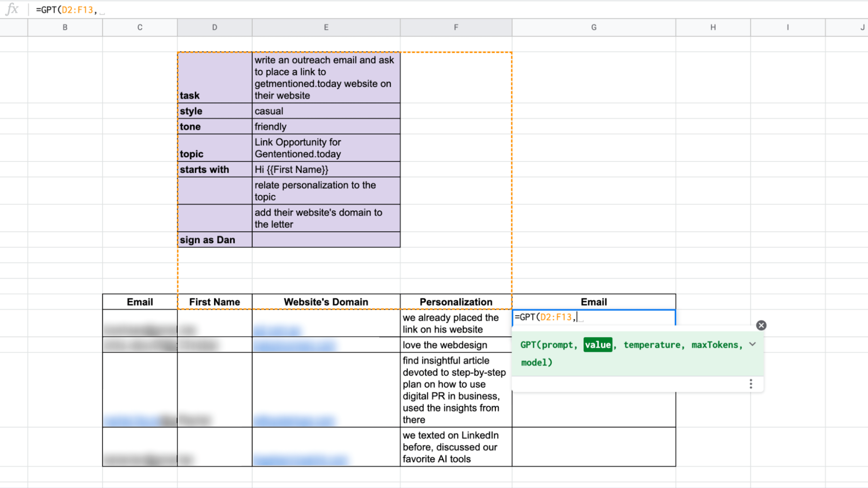Click the 'sign as Dan' cell

click(215, 240)
